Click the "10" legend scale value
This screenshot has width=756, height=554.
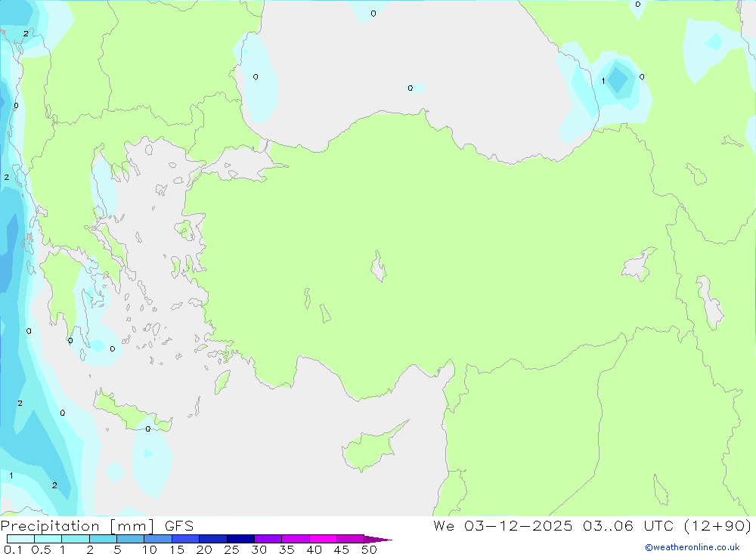click(x=150, y=549)
